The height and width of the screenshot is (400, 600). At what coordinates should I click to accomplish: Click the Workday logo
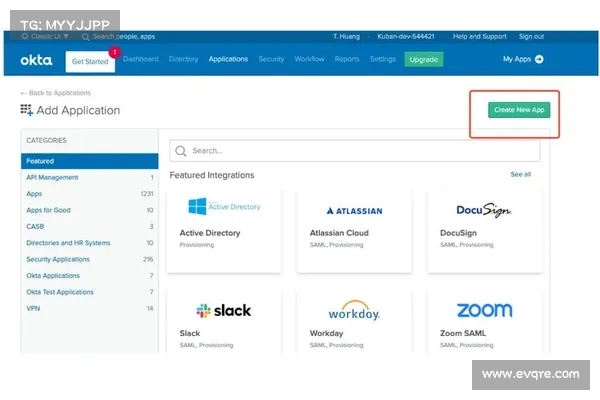(x=354, y=310)
